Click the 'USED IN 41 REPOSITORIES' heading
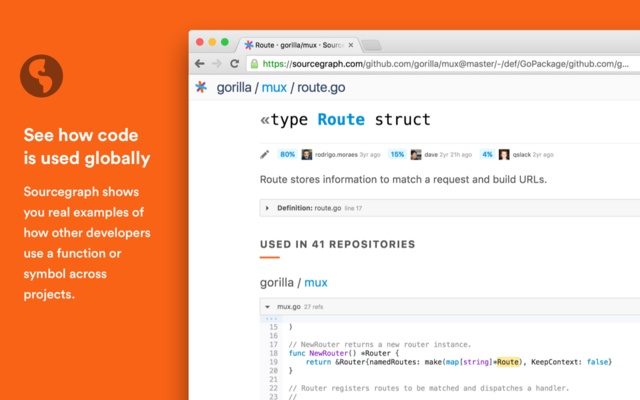The width and height of the screenshot is (640, 400). pos(338,244)
